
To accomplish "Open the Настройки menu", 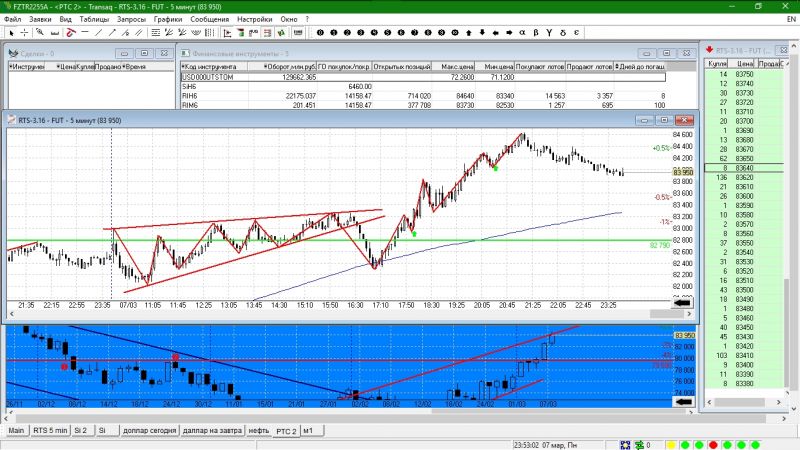I will point(255,19).
